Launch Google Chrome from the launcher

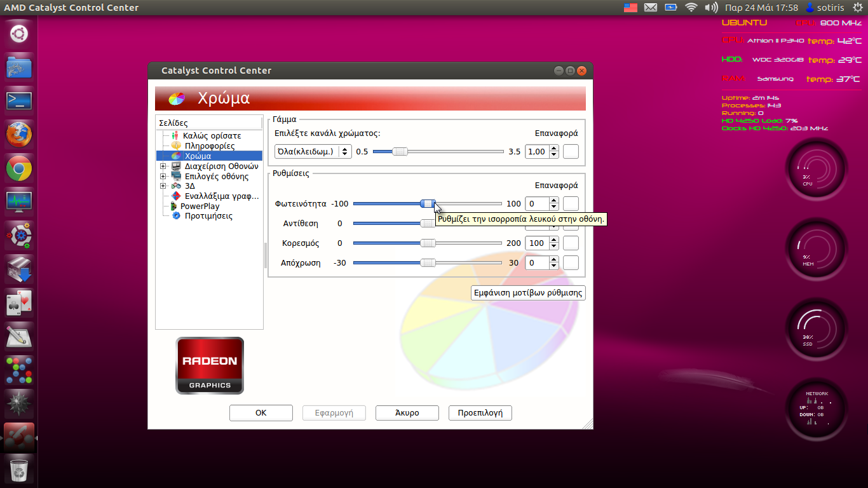19,168
